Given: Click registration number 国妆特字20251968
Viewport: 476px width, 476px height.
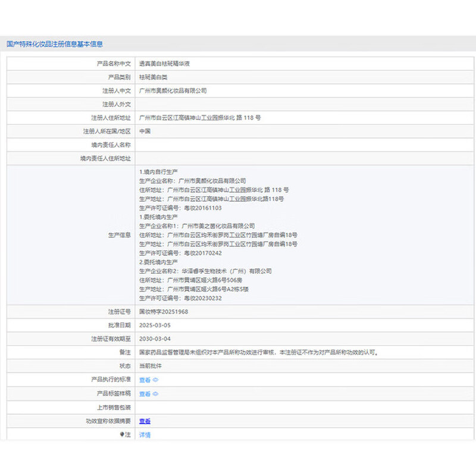Looking at the screenshot, I should pyautogui.click(x=163, y=311).
